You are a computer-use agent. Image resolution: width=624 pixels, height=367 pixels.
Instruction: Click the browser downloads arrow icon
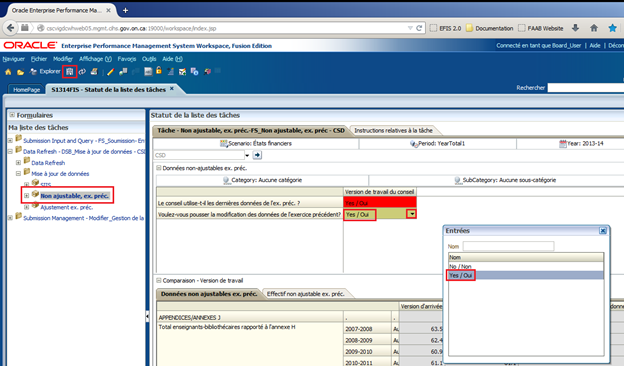(x=575, y=28)
